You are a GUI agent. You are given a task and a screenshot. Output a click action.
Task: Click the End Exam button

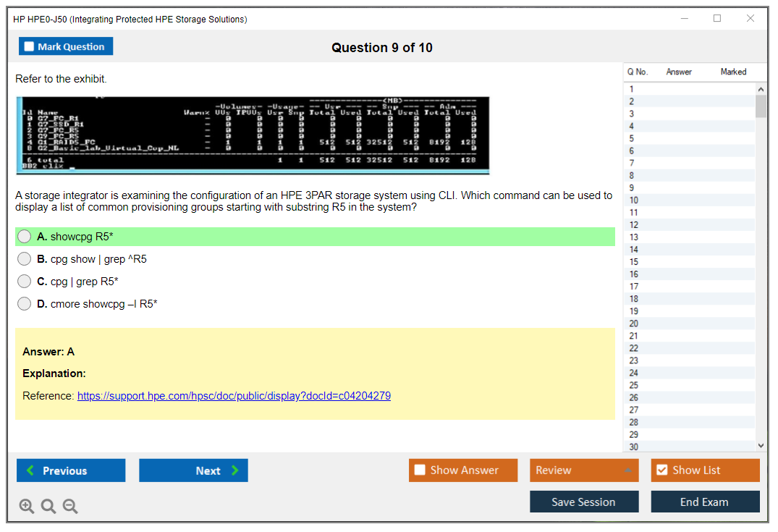click(x=705, y=502)
